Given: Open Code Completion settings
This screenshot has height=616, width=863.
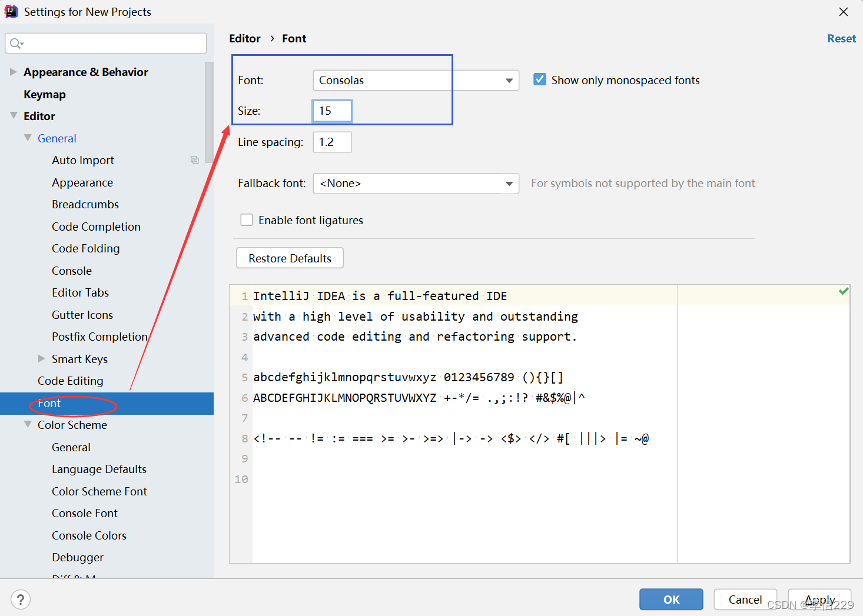Looking at the screenshot, I should click(x=96, y=227).
